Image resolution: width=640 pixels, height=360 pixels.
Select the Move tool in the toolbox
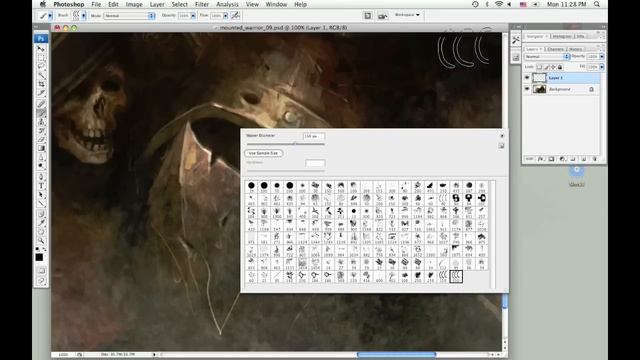tap(41, 49)
